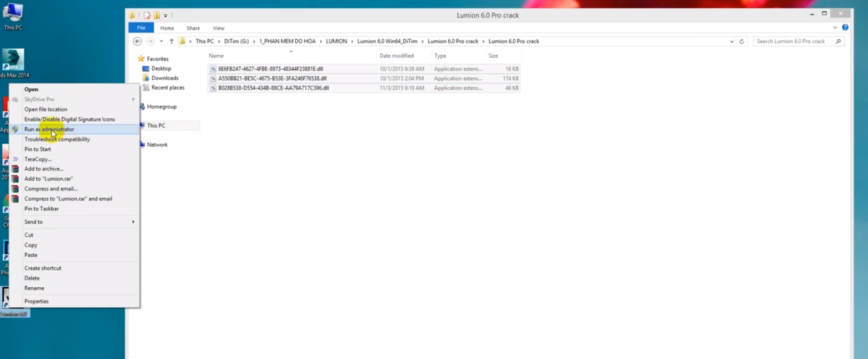Open the address bar history dropdown
The height and width of the screenshot is (359, 868).
pos(731,41)
